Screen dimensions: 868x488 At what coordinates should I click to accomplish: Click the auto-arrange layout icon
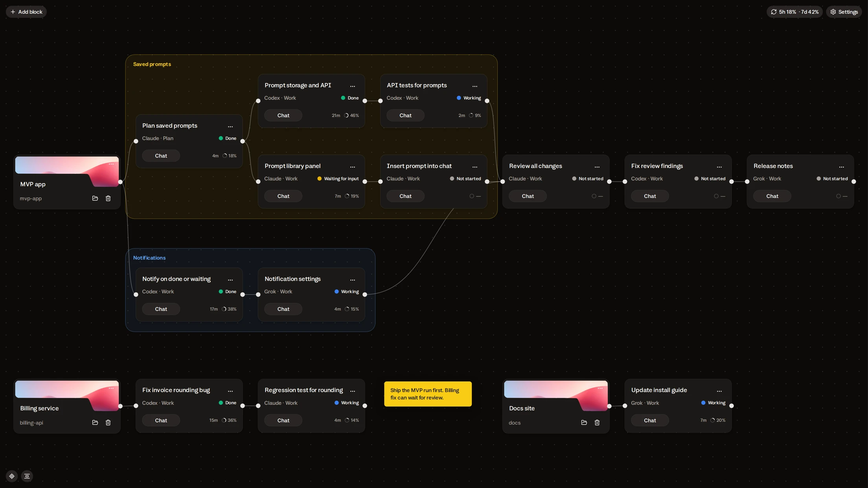[x=27, y=476]
